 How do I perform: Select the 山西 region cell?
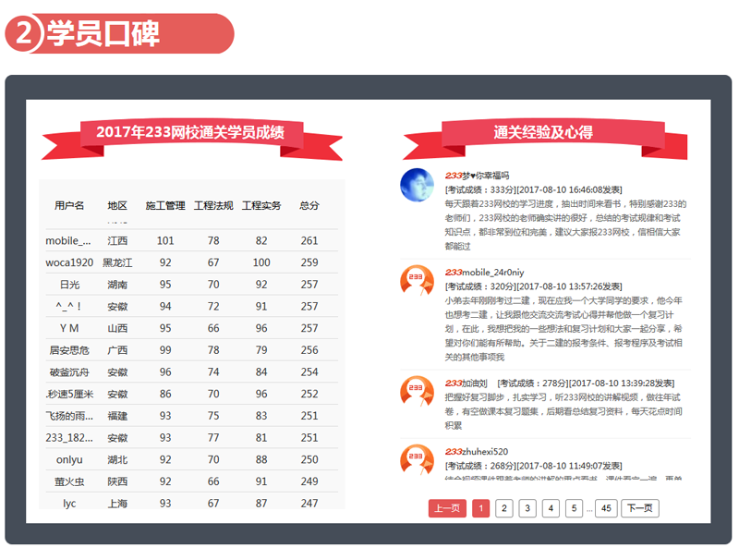tap(117, 328)
